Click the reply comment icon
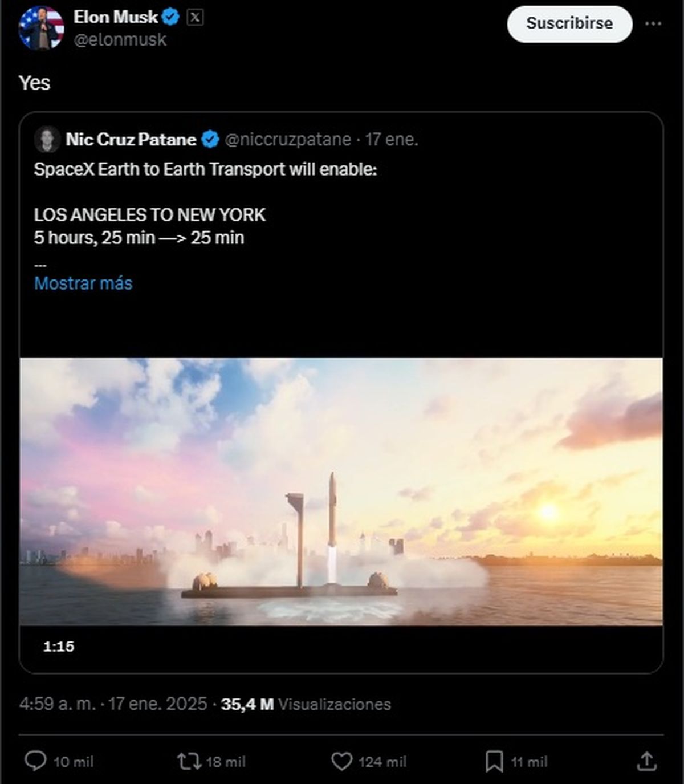This screenshot has width=684, height=784. point(35,761)
